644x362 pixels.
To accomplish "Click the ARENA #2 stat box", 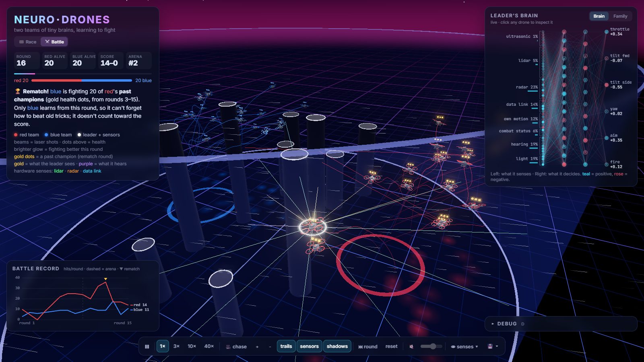I will click(139, 60).
